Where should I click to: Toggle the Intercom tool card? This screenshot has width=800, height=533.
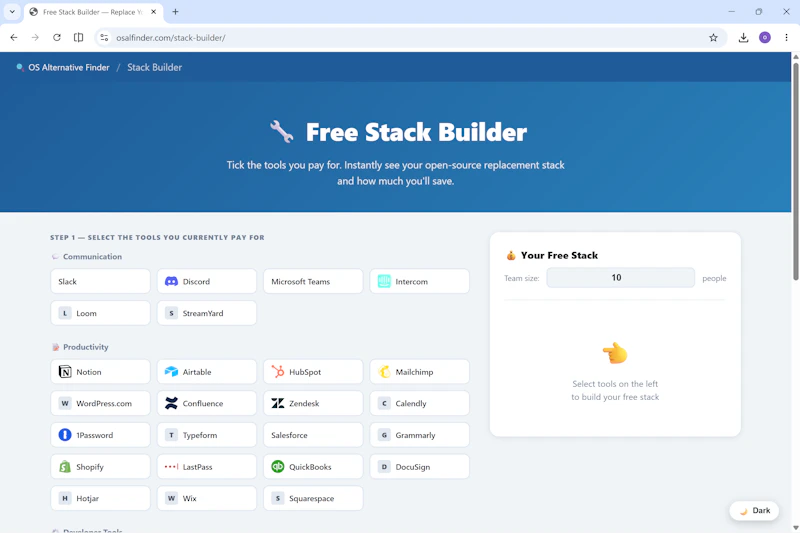tap(419, 282)
